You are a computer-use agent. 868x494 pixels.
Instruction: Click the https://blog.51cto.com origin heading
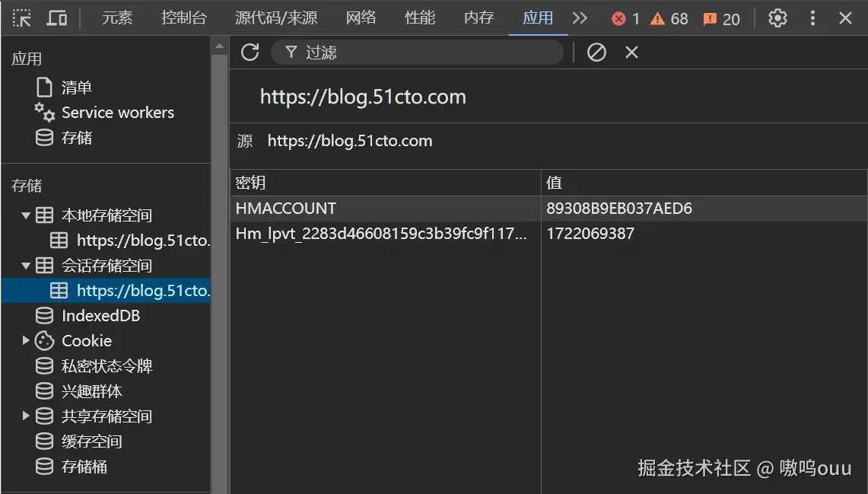[x=363, y=97]
